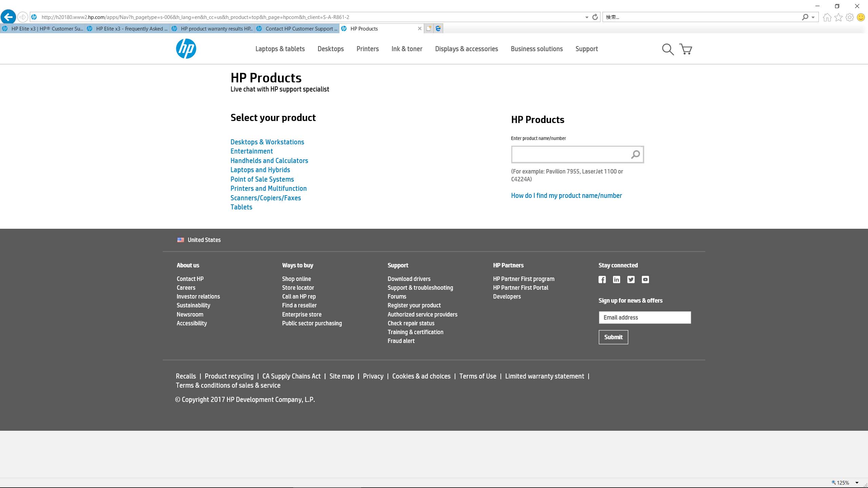Select Printers and Multifunction link
This screenshot has height=488, width=868.
(x=269, y=188)
